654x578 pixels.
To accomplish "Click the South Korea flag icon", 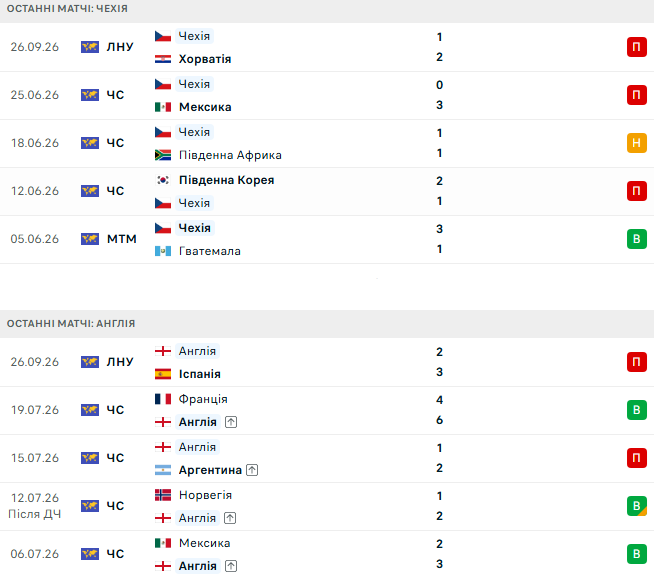I will pos(163,180).
